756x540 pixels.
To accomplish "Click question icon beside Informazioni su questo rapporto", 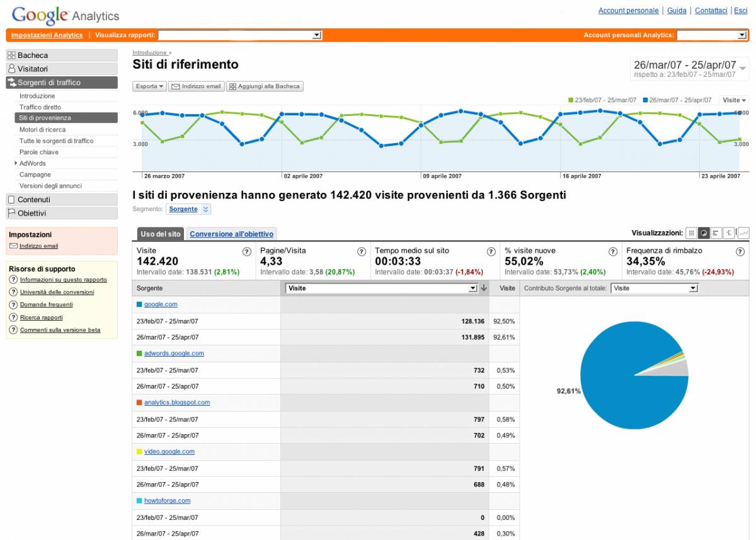I will tap(13, 280).
